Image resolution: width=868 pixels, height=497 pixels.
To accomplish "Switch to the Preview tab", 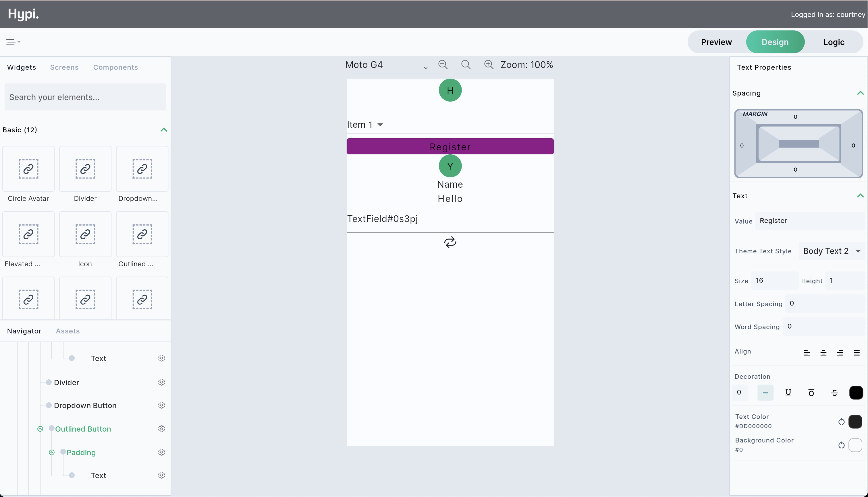I will 717,42.
